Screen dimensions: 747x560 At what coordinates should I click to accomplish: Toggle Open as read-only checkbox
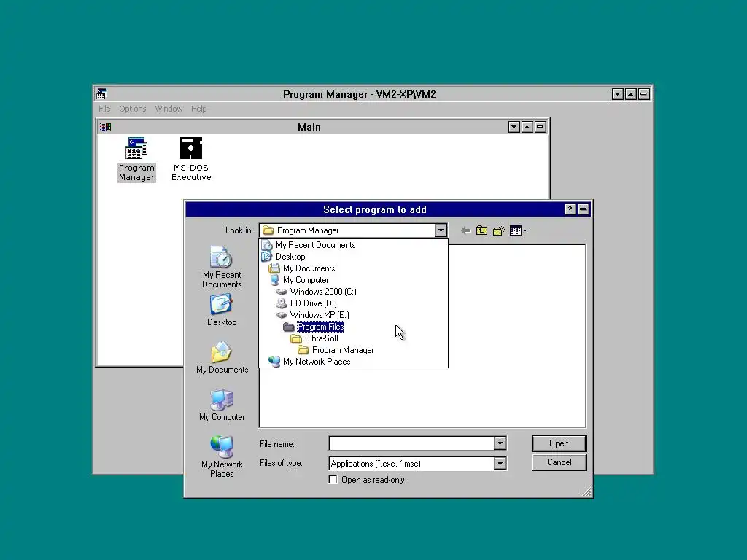click(x=333, y=480)
